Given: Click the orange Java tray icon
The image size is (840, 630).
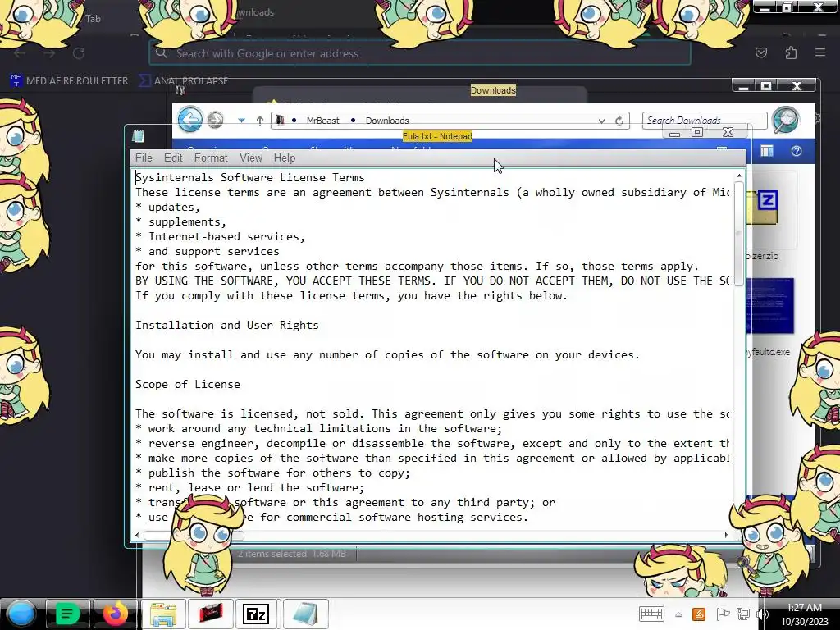Looking at the screenshot, I should coord(699,614).
